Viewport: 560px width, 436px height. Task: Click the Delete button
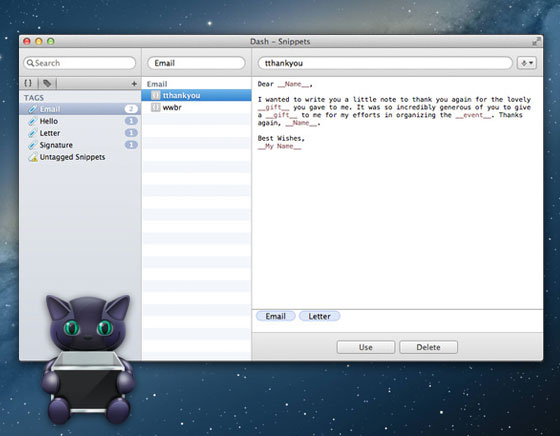click(x=428, y=347)
